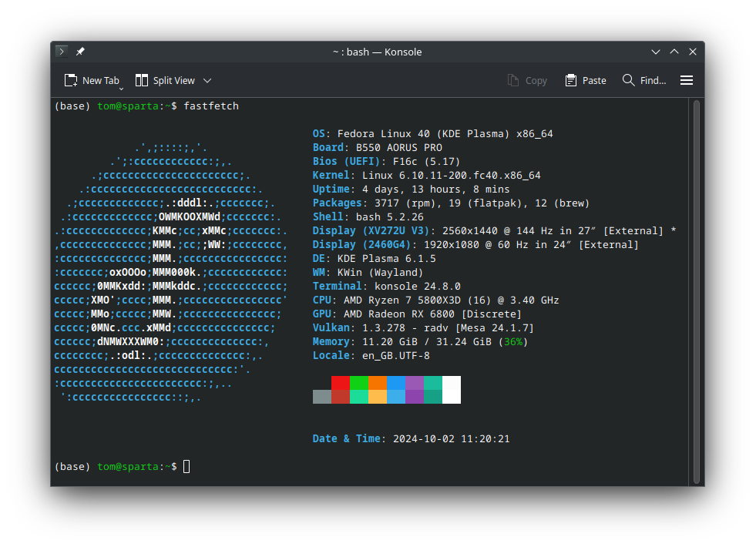Click the Shell value 'bash 5.2.26'
Screen dimensions: 756x547
(x=390, y=216)
